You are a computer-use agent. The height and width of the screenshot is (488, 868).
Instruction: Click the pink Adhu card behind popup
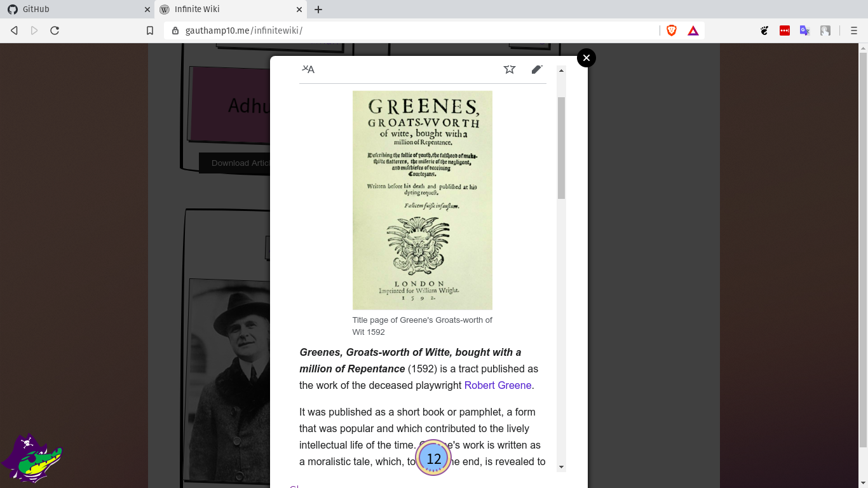[230, 104]
